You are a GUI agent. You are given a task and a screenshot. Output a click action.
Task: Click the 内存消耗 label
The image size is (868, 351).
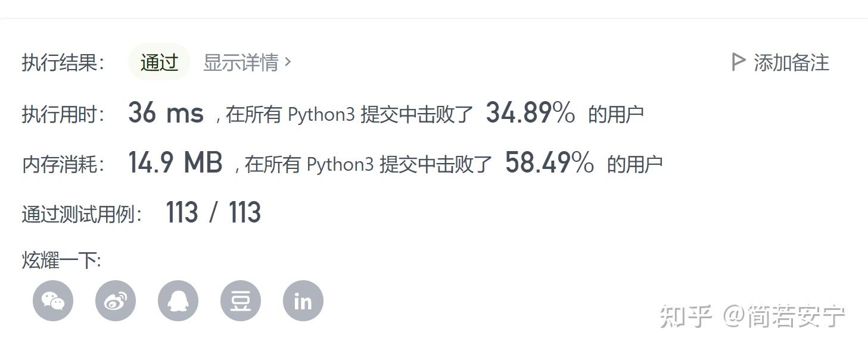[x=63, y=164]
